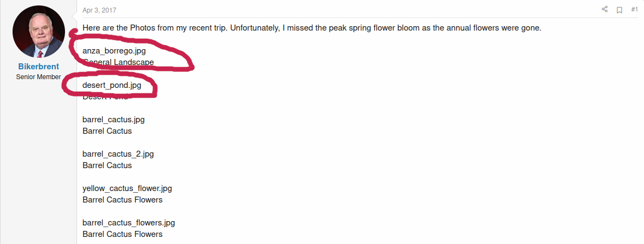Open the desert_pond.jpg attachment
Image resolution: width=644 pixels, height=244 pixels.
(x=113, y=85)
